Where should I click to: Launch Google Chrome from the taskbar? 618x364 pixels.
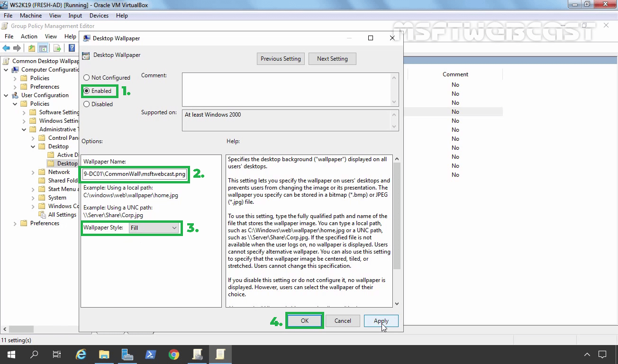[x=173, y=354]
